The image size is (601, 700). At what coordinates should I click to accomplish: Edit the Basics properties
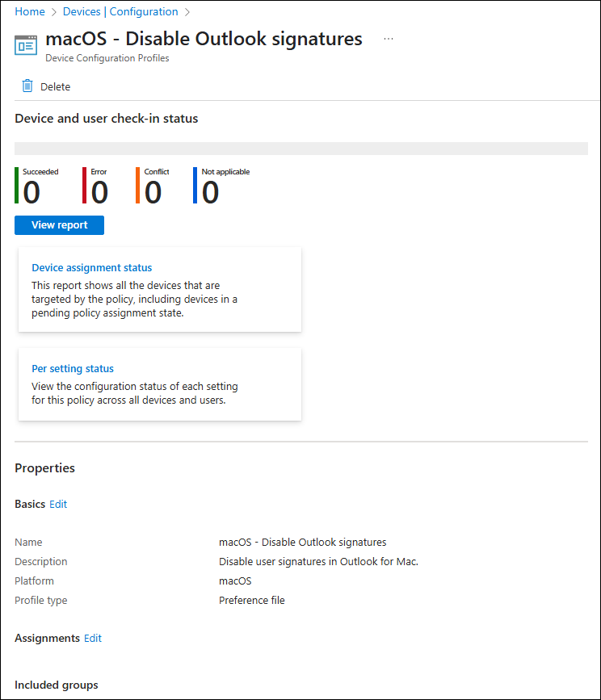[58, 504]
